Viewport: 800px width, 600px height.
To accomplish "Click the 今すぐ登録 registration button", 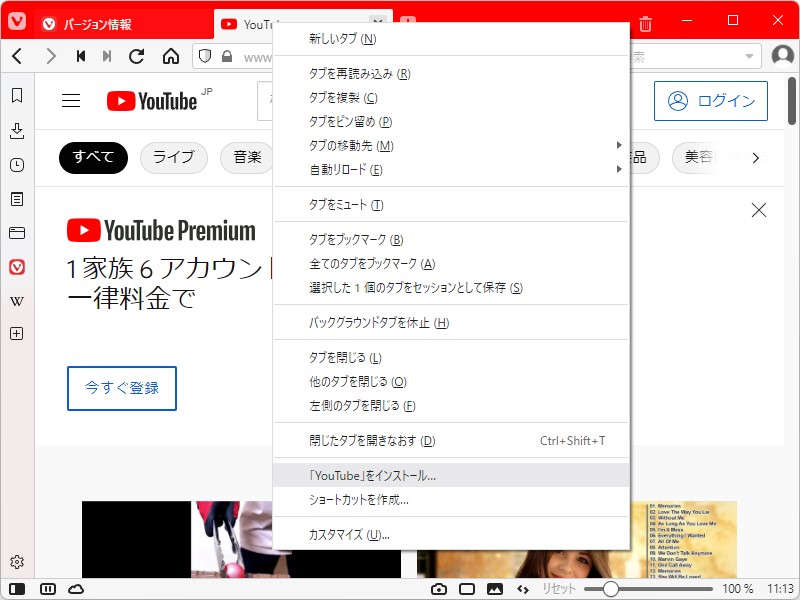I will point(121,388).
